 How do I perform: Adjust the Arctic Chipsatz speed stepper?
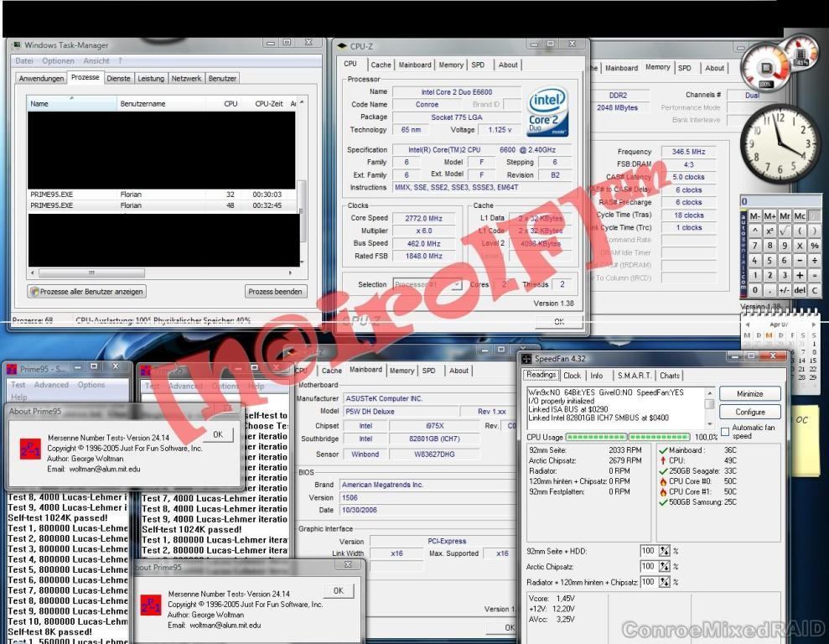[x=665, y=566]
